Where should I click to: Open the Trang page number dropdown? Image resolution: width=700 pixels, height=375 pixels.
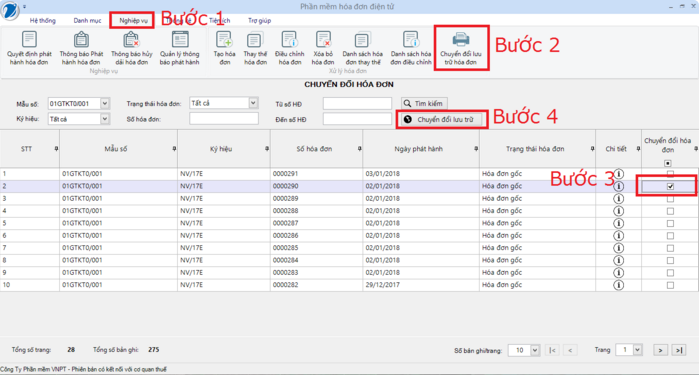pos(638,350)
